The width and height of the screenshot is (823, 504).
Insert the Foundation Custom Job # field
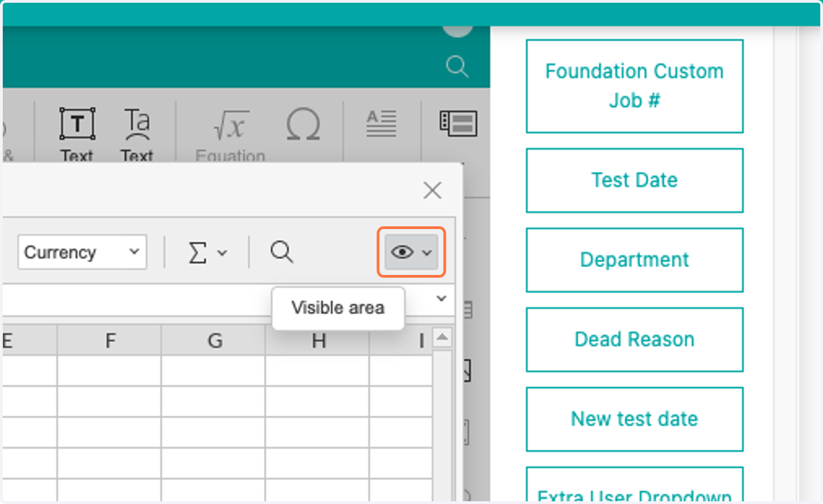click(x=634, y=86)
